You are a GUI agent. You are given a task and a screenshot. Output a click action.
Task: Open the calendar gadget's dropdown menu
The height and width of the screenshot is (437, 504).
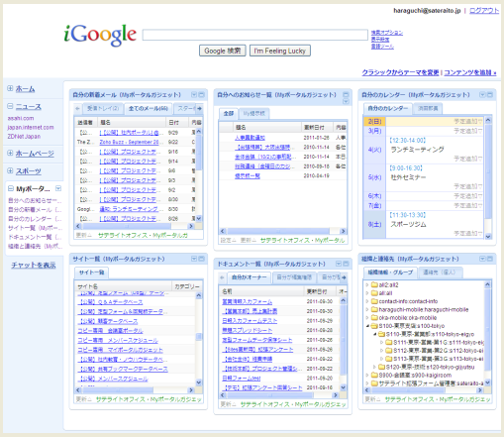coord(482,95)
